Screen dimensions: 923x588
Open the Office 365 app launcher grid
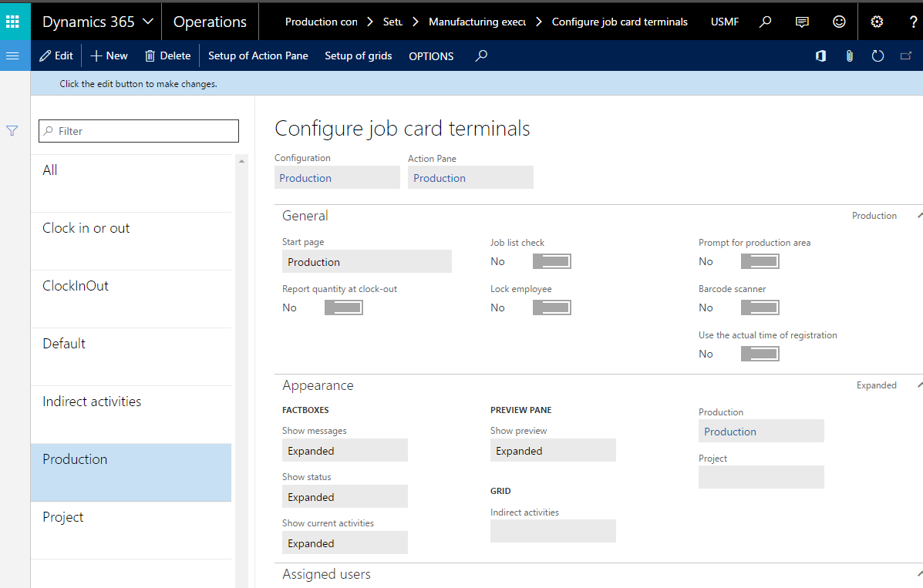tap(14, 21)
